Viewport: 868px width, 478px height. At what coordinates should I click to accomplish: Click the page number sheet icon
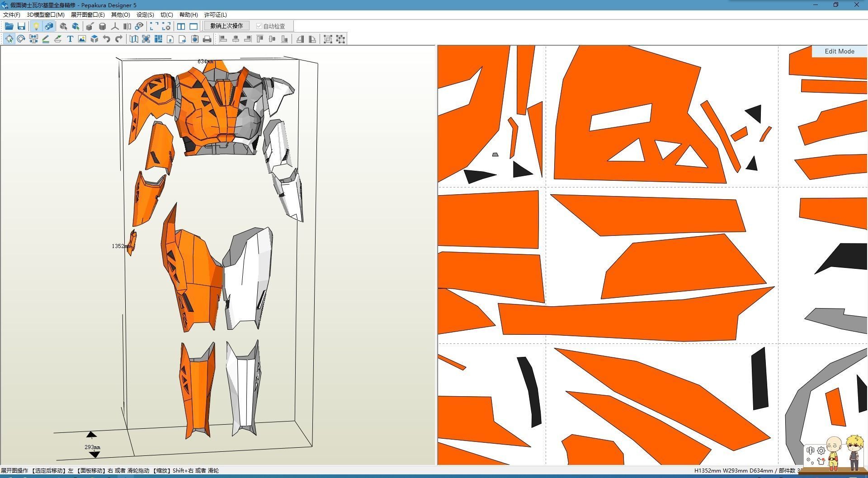(170, 39)
